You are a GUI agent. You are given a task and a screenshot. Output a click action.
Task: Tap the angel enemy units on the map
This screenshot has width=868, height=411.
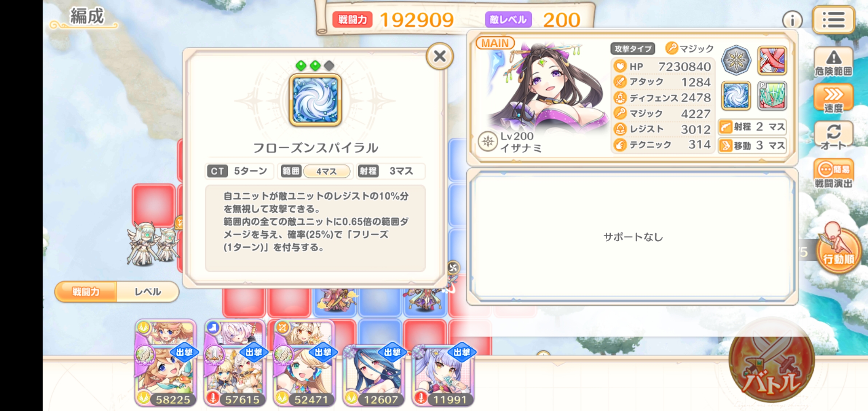pos(152,244)
